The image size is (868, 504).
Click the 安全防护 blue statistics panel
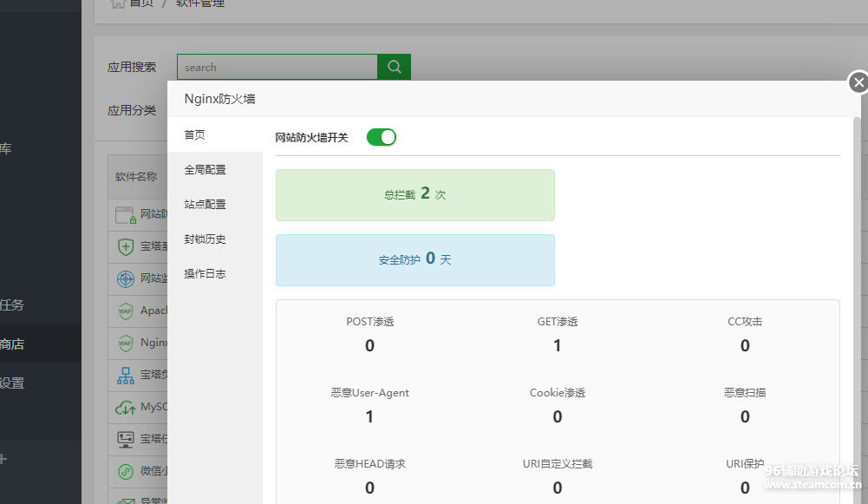tap(414, 259)
